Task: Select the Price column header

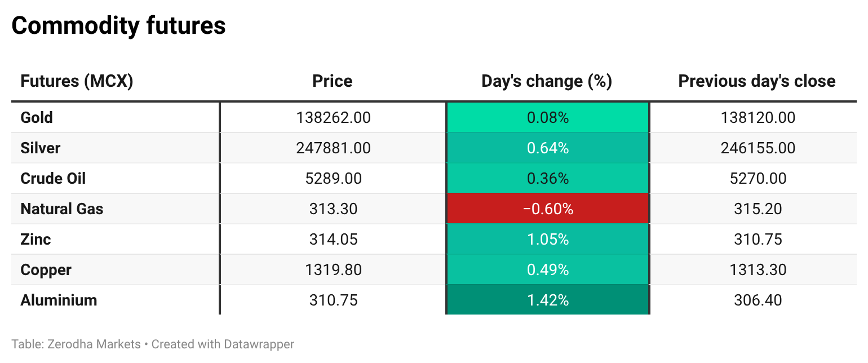Action: tap(332, 81)
